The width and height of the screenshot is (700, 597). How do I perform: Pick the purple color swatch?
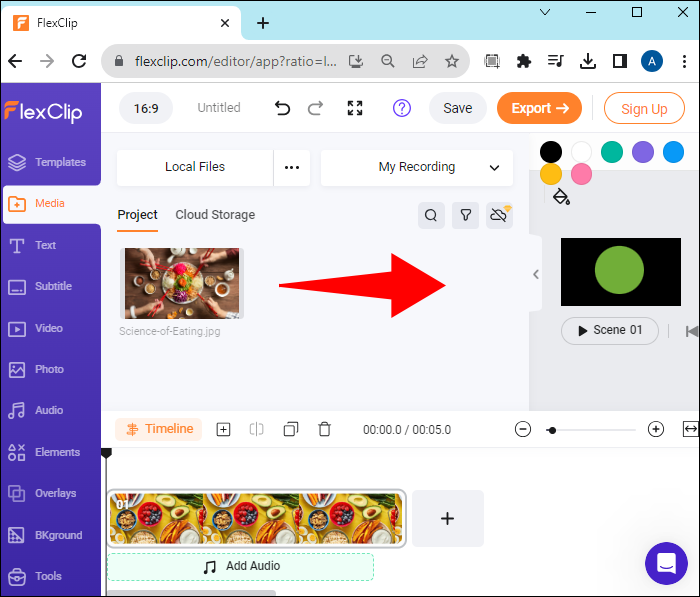pos(643,152)
